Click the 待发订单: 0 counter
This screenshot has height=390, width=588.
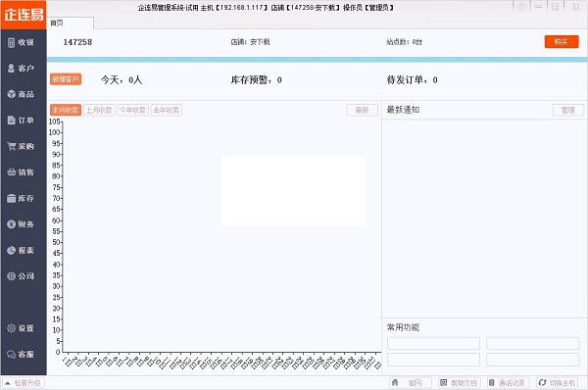click(412, 80)
